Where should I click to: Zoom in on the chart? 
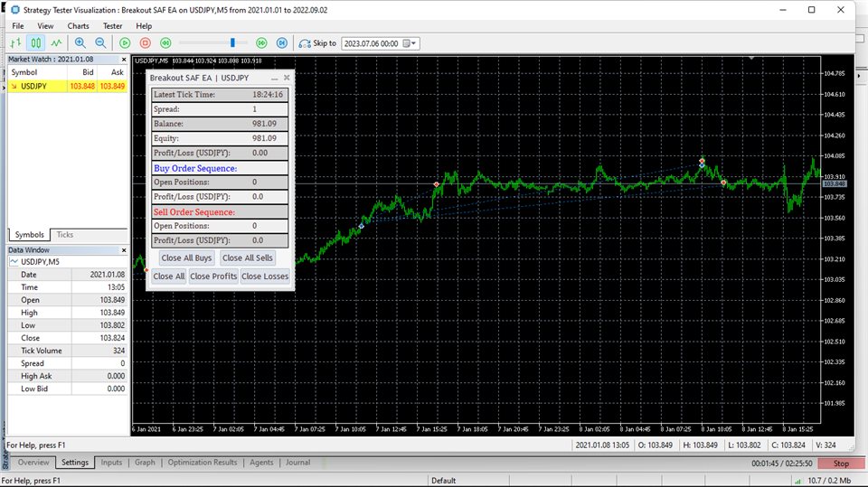(80, 42)
